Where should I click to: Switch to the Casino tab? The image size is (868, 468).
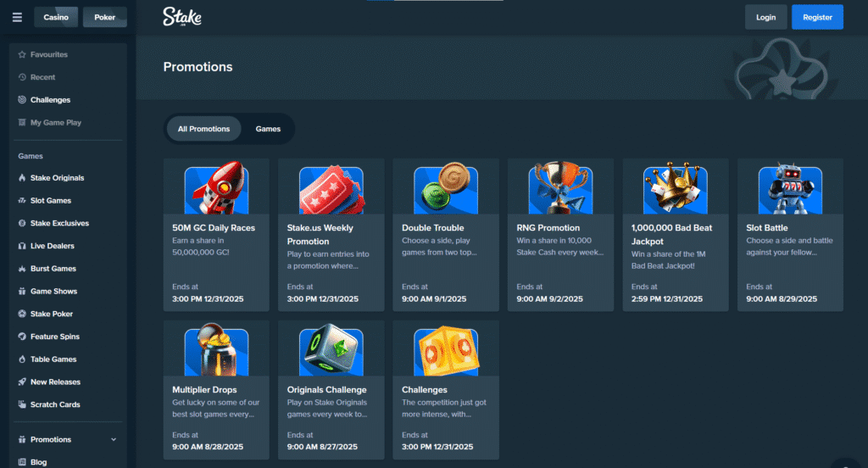click(56, 17)
